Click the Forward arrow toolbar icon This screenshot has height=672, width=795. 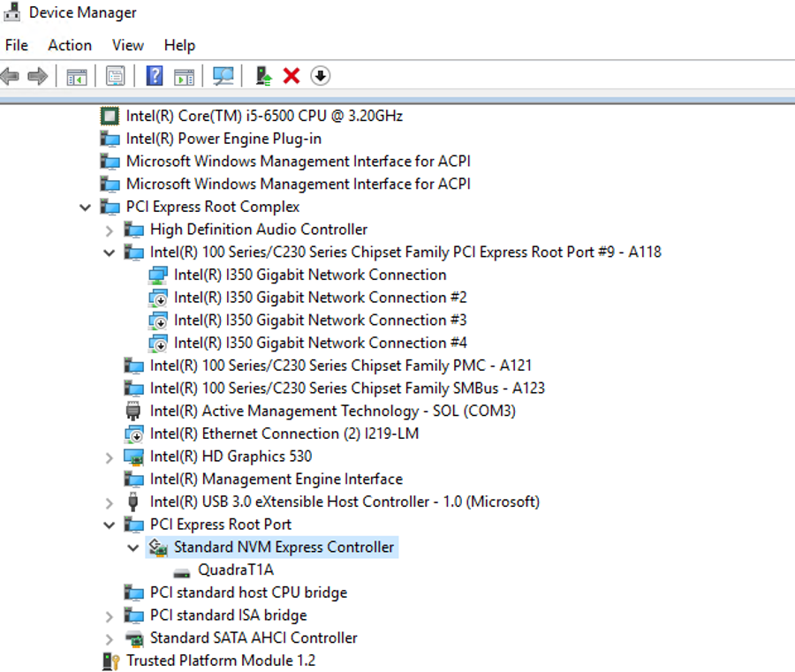coord(37,77)
